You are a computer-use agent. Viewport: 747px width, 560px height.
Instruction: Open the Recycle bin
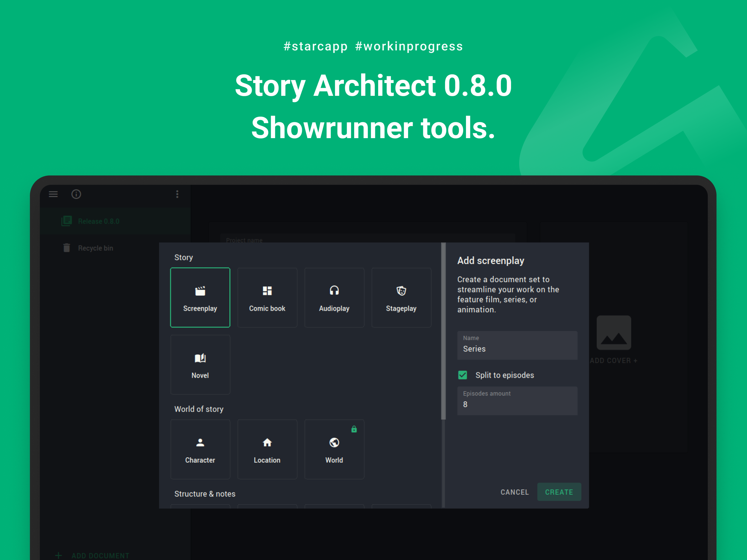[95, 248]
